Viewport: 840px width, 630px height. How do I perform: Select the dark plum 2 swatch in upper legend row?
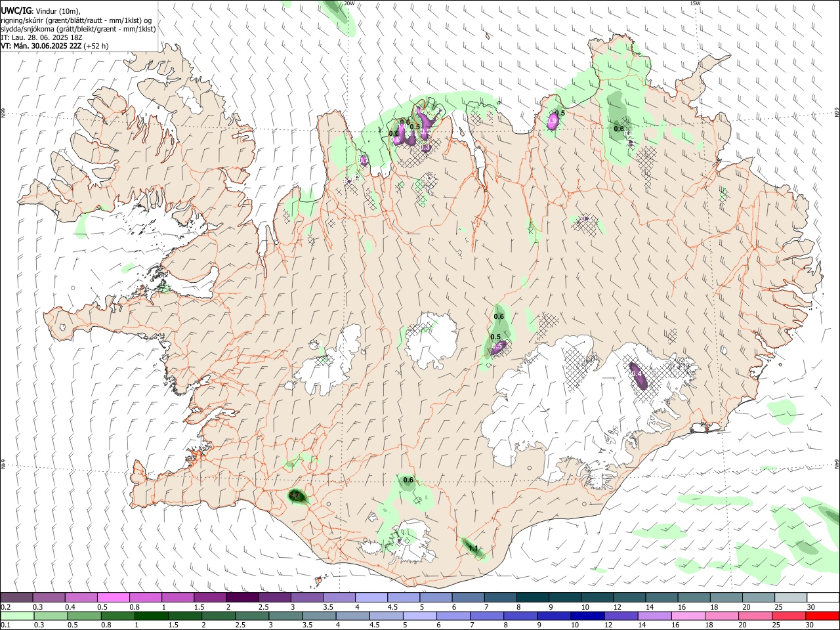pyautogui.click(x=241, y=597)
